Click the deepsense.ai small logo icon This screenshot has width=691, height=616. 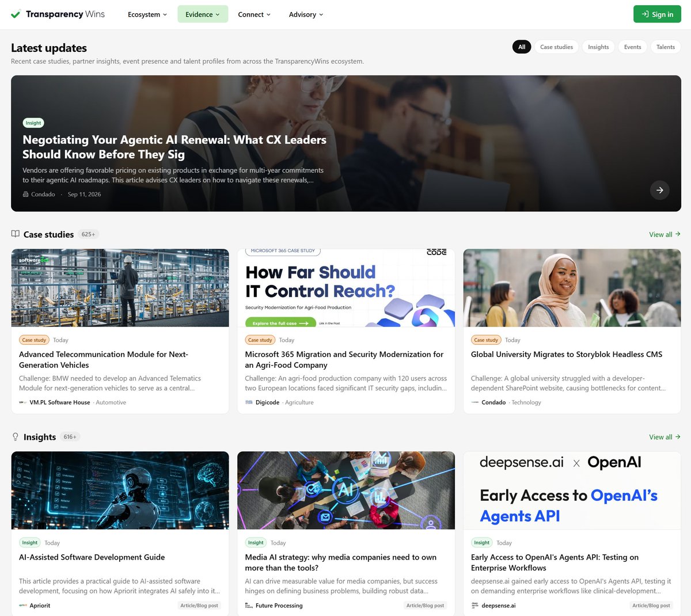point(475,606)
